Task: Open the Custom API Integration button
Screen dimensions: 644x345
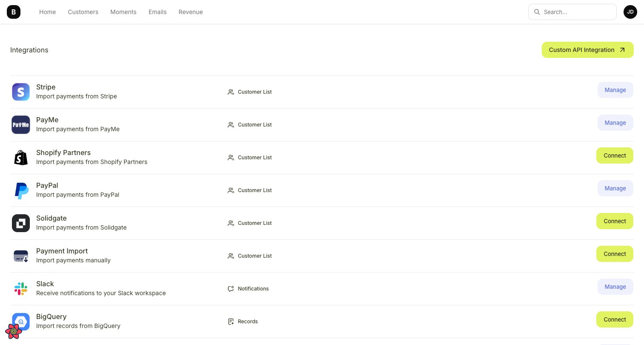Action: (x=587, y=50)
